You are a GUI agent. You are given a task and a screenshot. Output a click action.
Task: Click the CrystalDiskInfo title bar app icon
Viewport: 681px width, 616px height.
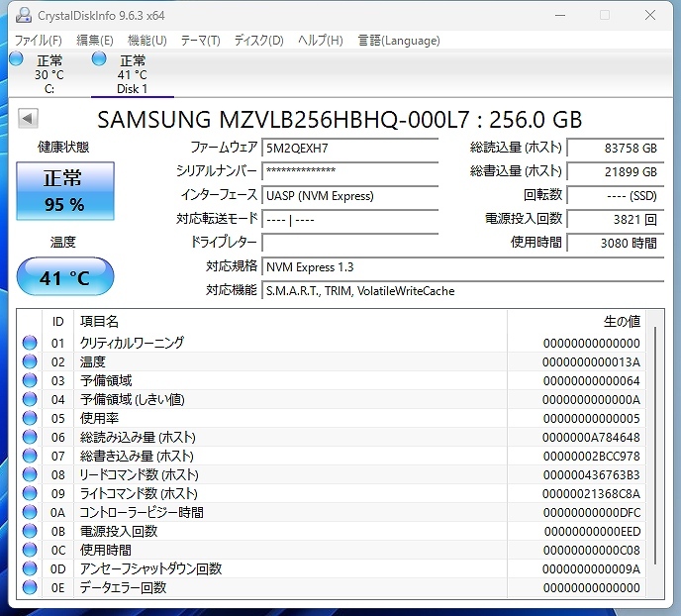24,15
